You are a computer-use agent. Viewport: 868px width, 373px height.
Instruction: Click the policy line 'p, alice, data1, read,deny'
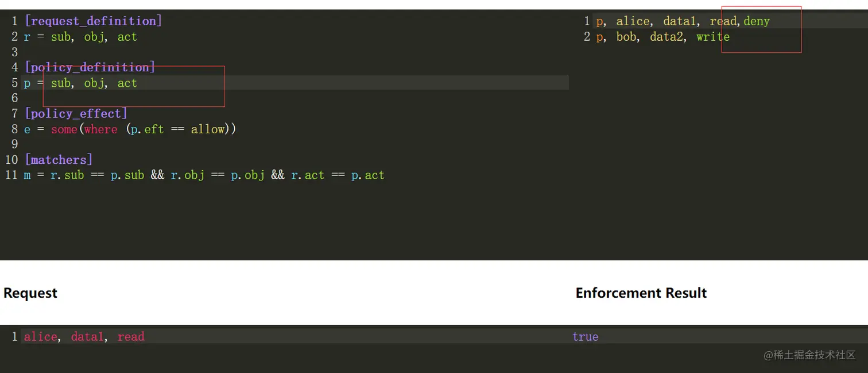(683, 21)
